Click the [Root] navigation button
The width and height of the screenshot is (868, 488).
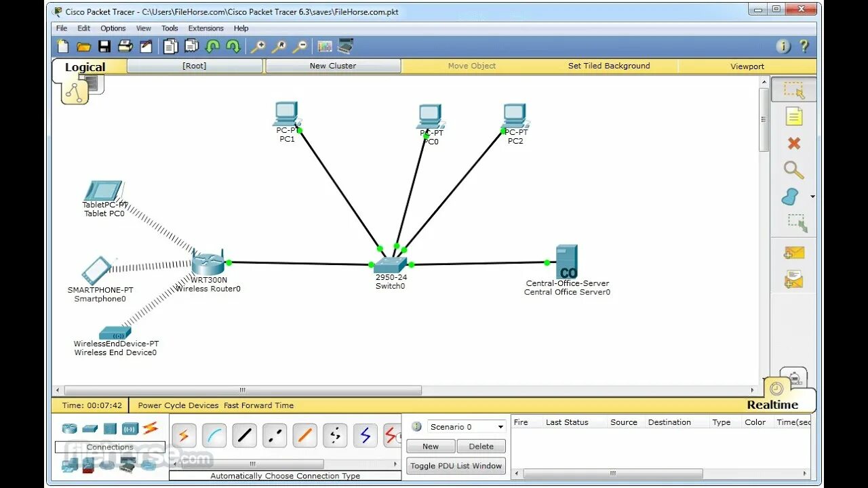pos(195,66)
